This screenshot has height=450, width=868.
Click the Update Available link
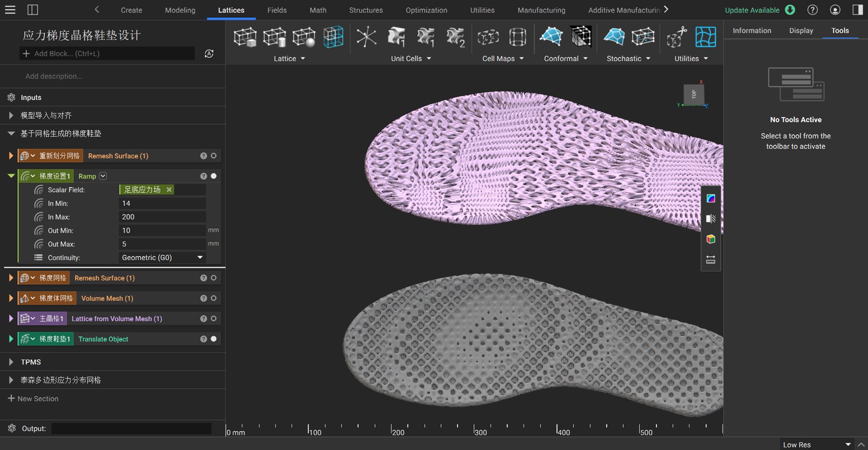[752, 10]
